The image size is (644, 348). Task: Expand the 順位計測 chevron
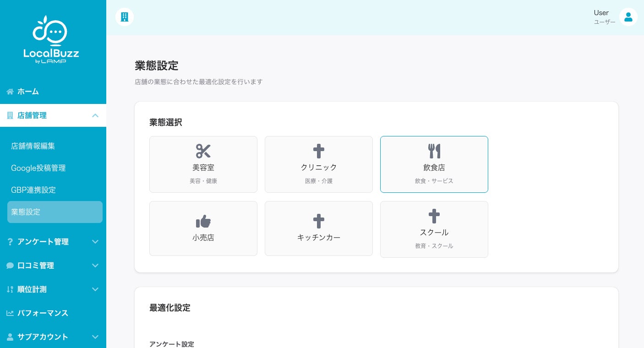click(x=95, y=289)
